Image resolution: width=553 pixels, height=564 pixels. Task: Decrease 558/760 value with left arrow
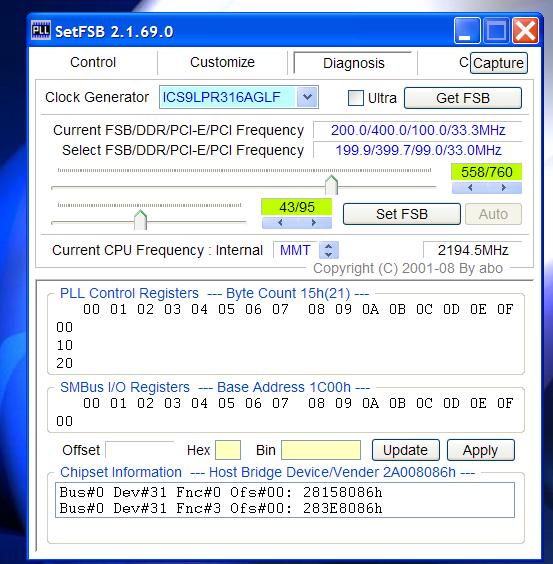click(x=470, y=187)
